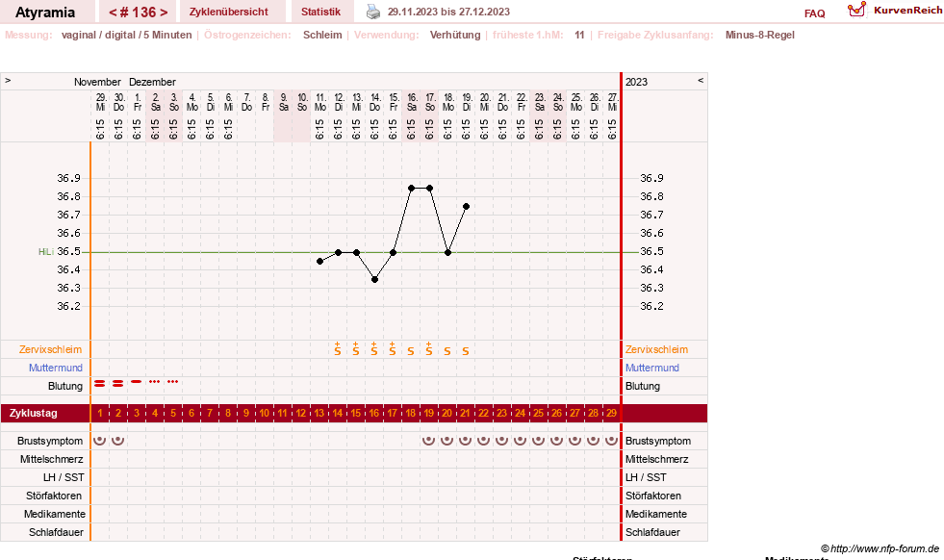The image size is (944, 560).
Task: Click the S+ mucus symbol on cycle day 15
Action: click(356, 348)
